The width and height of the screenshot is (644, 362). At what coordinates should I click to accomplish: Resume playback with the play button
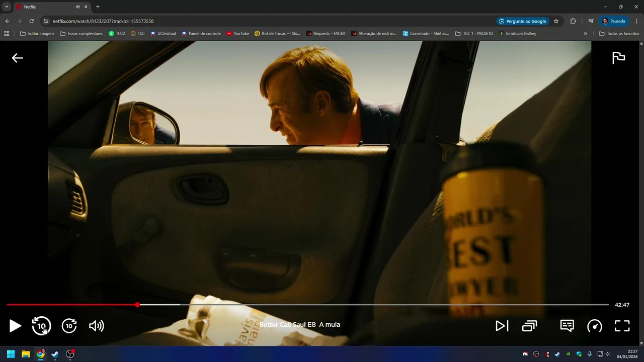coord(15,326)
